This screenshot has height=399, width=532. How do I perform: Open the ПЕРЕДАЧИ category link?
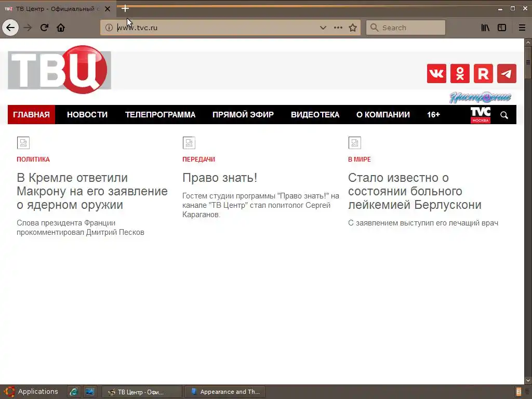tap(198, 159)
